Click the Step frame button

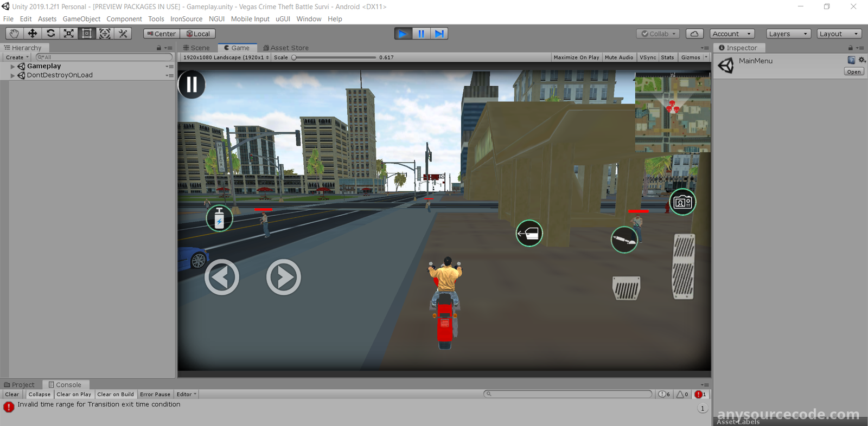439,34
